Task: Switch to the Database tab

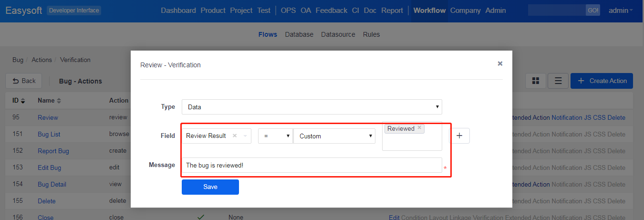Action: [299, 34]
